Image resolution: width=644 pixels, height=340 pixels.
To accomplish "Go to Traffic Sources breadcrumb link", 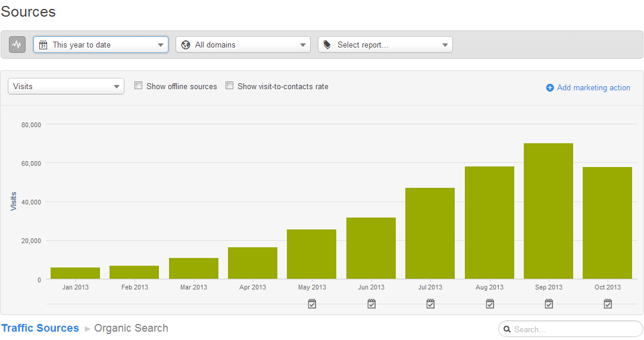I will pyautogui.click(x=40, y=328).
